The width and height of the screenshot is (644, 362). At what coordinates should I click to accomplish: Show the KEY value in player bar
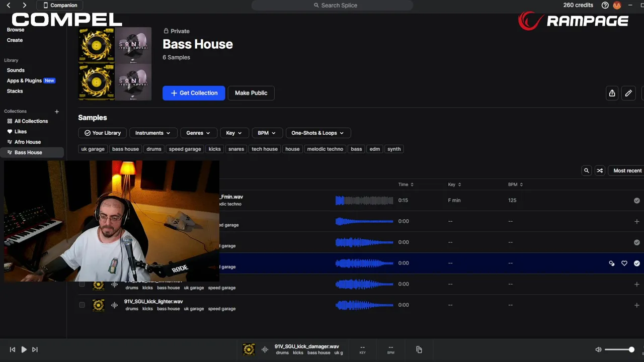362,349
